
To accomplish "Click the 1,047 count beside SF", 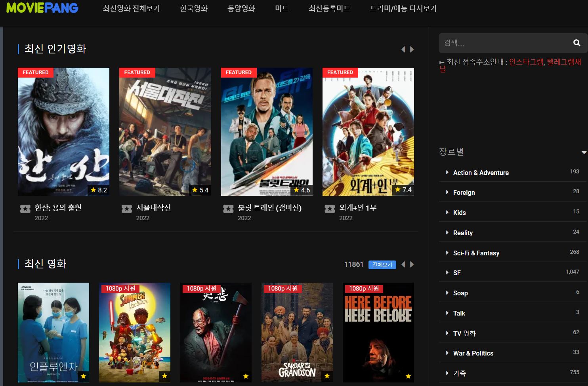I will click(x=572, y=272).
